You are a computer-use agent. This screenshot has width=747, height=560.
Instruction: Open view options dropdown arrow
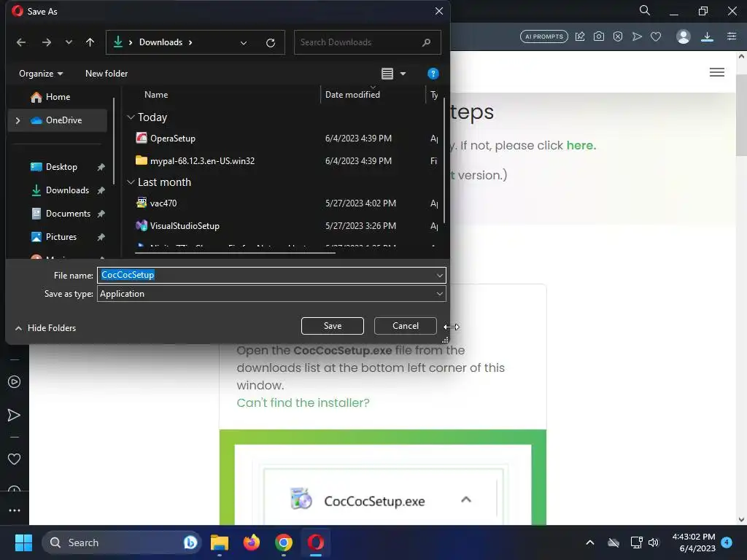coord(403,74)
